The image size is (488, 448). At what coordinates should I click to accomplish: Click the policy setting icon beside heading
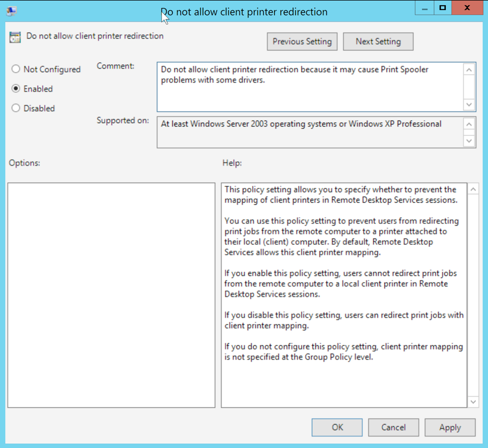[x=15, y=37]
